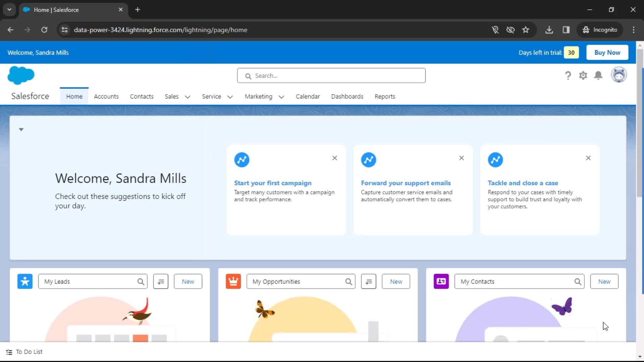Open a new browser tab
This screenshot has width=644, height=362.
[138, 9]
